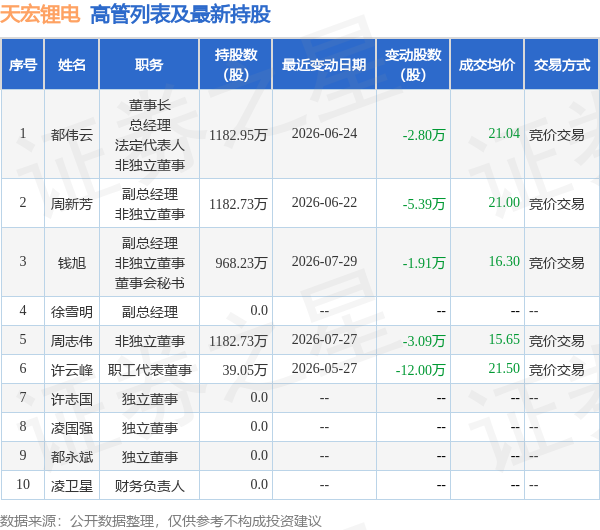
Task: Select the 成交均价 column header
Action: pos(487,65)
